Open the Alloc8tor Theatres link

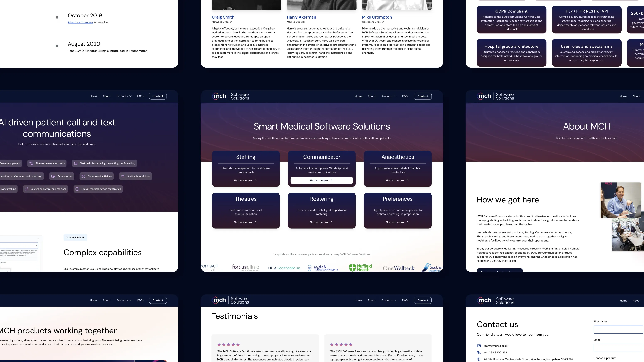[80, 22]
